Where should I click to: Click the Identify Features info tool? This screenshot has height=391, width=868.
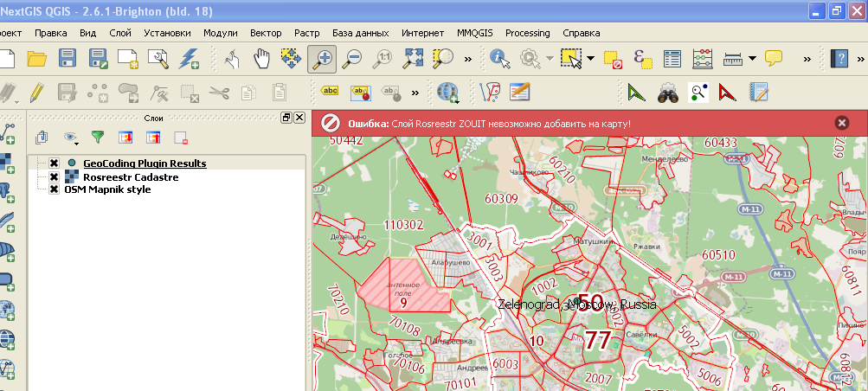[499, 59]
